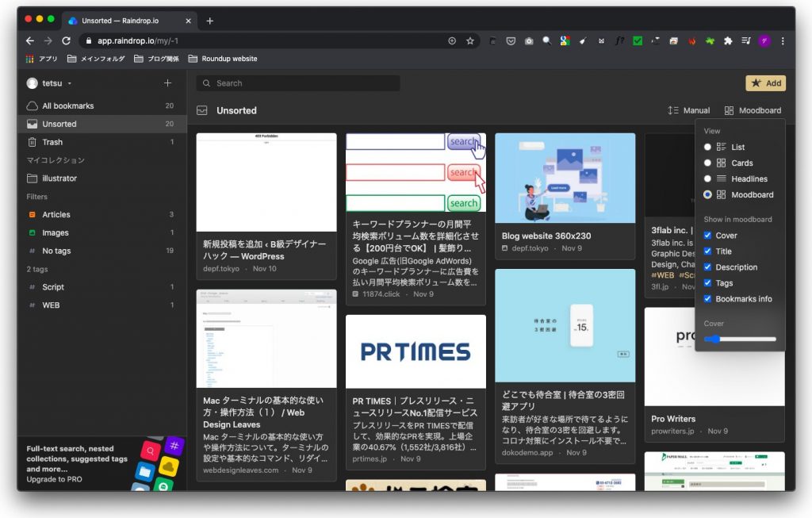Reload the page
Viewport: 812px width, 518px height.
pyautogui.click(x=67, y=41)
